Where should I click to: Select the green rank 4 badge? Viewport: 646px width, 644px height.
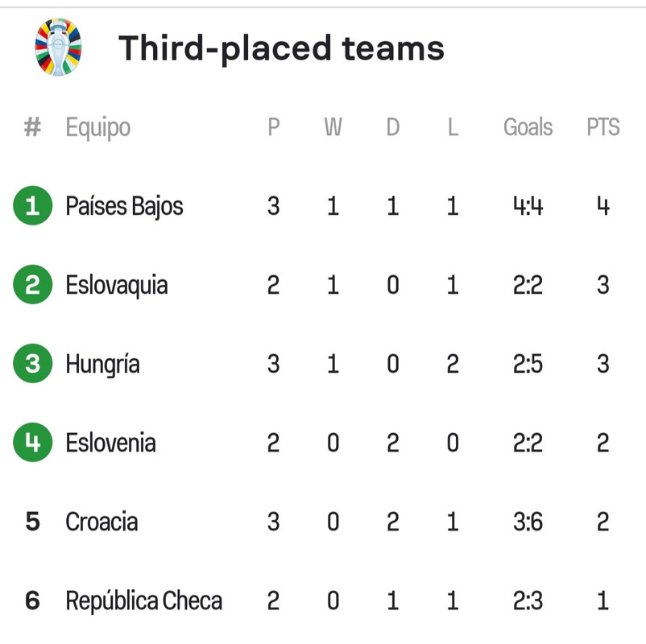click(x=32, y=443)
